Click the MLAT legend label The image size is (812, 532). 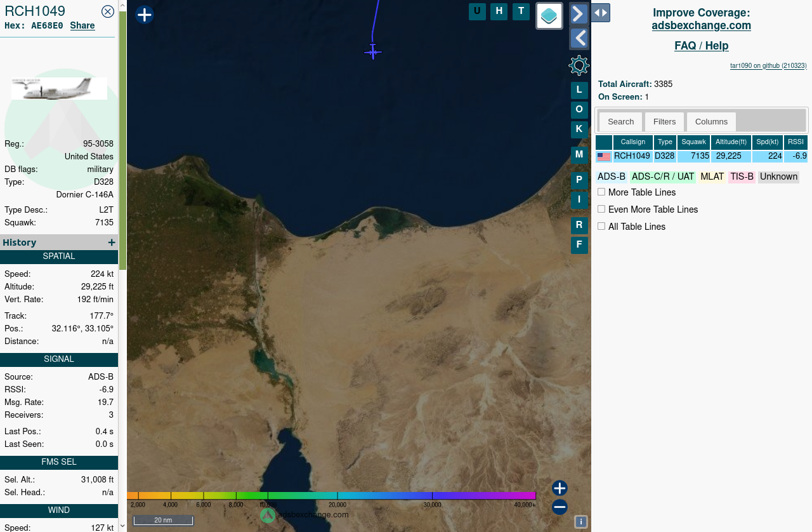tap(712, 177)
